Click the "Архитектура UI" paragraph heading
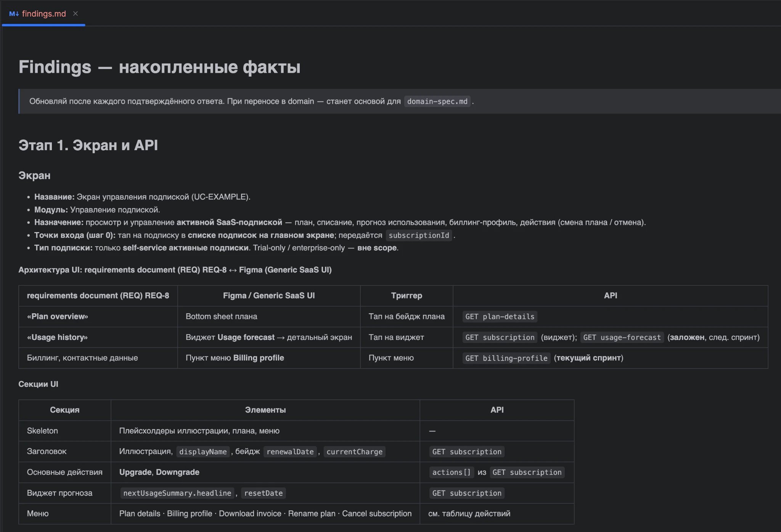The height and width of the screenshot is (532, 781). (175, 270)
